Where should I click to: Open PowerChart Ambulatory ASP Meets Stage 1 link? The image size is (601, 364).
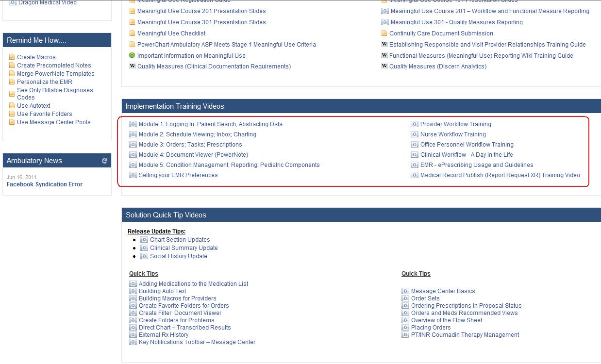(x=227, y=45)
